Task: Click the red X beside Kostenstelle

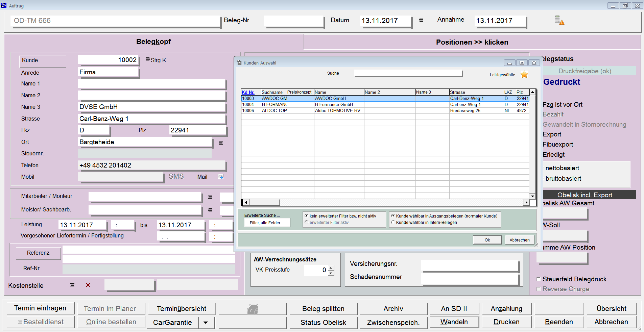Action: pos(88,285)
